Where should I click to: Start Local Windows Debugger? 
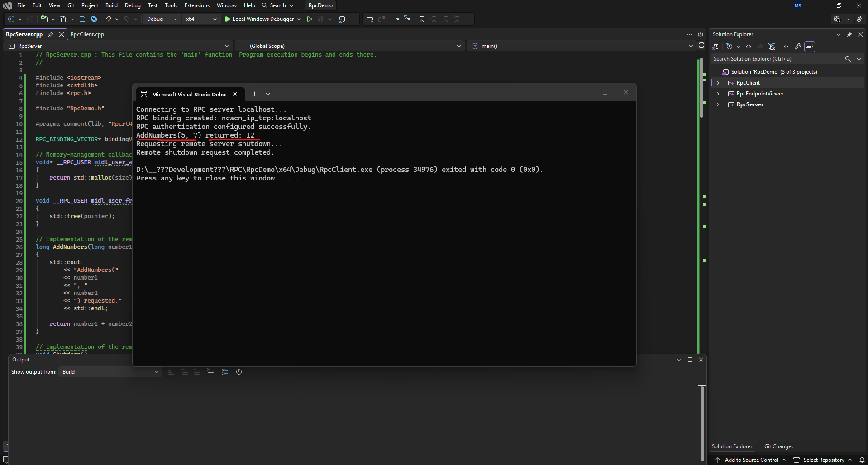(259, 19)
